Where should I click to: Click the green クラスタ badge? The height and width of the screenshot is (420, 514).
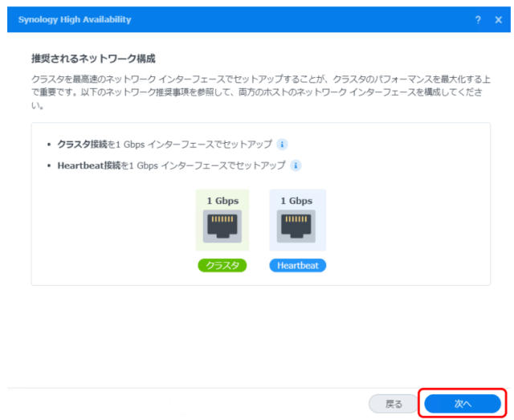point(222,266)
